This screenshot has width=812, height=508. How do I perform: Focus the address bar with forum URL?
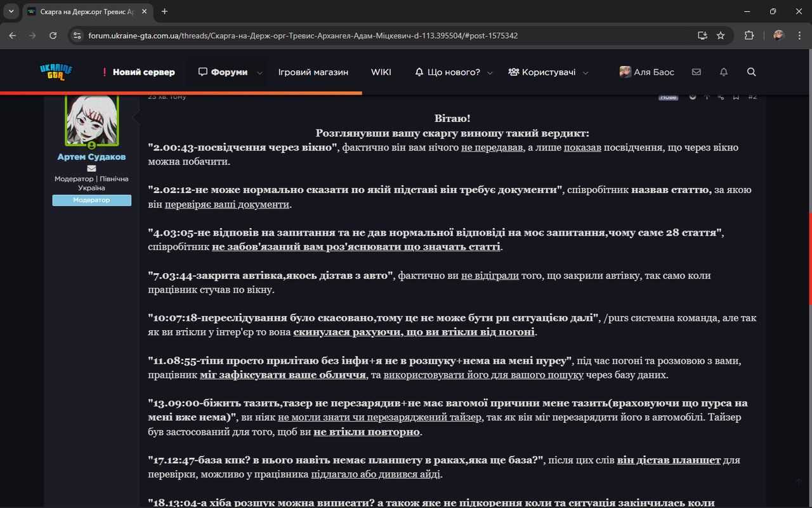[x=387, y=36]
